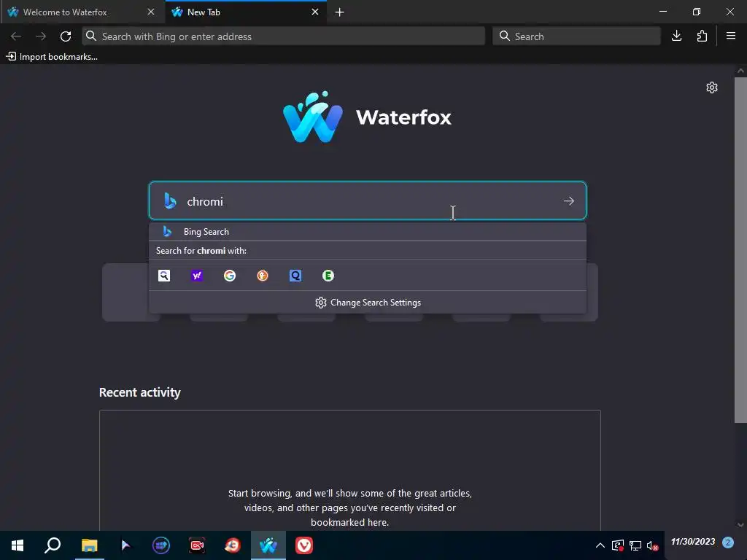The width and height of the screenshot is (747, 560).
Task: Open new tab page settings gear
Action: [x=712, y=87]
